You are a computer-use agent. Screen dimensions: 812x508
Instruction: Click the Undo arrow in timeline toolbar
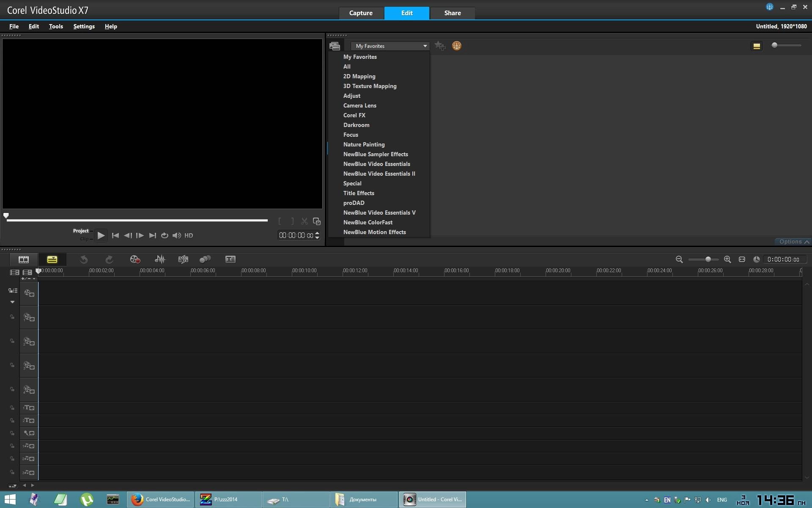[x=84, y=259]
